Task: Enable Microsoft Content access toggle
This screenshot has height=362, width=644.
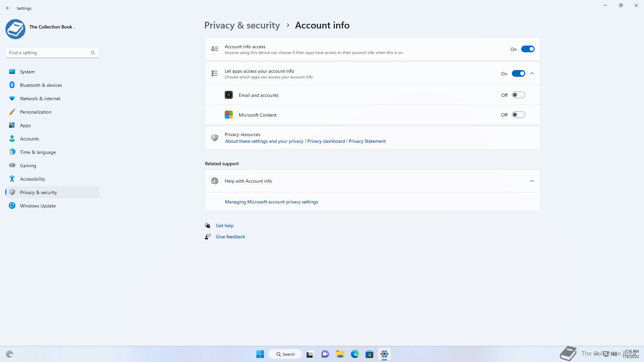Action: coord(518,115)
